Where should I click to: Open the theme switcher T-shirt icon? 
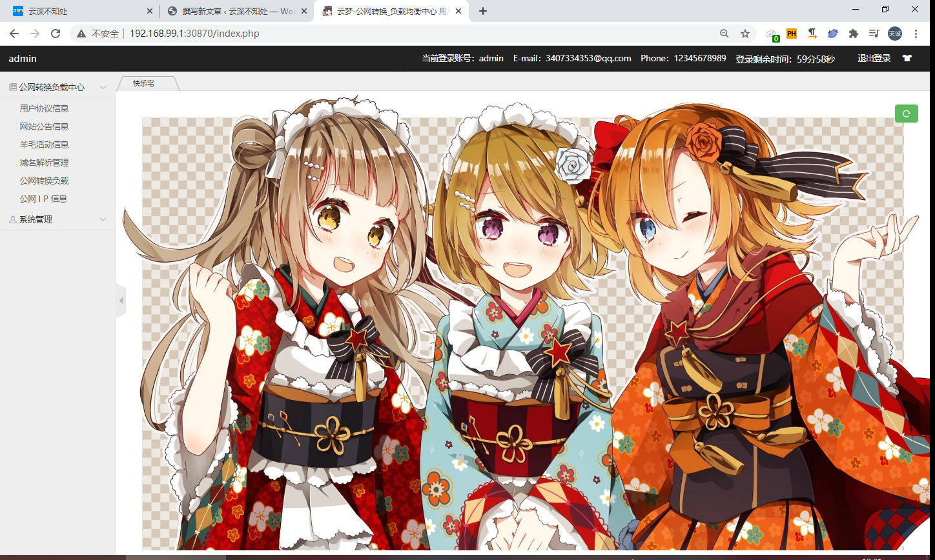[x=907, y=58]
